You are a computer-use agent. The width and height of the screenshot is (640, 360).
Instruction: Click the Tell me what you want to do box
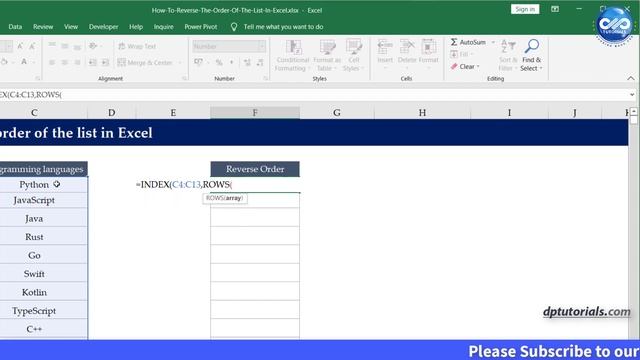tap(283, 27)
